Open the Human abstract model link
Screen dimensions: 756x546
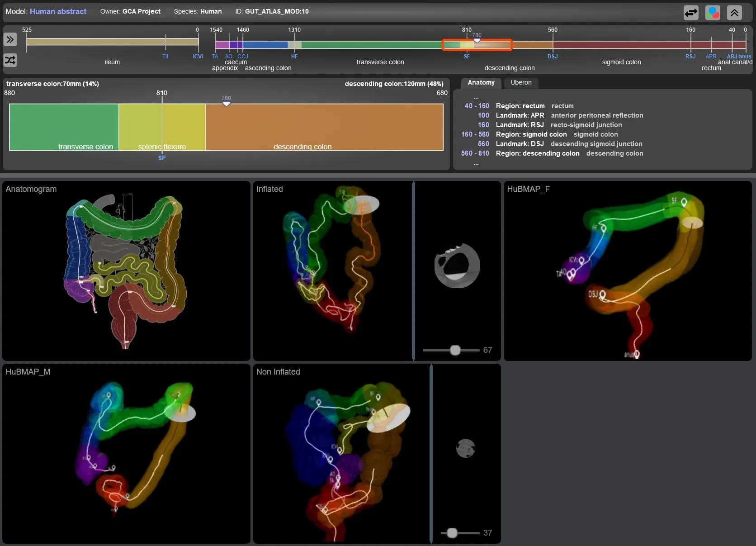click(x=58, y=11)
